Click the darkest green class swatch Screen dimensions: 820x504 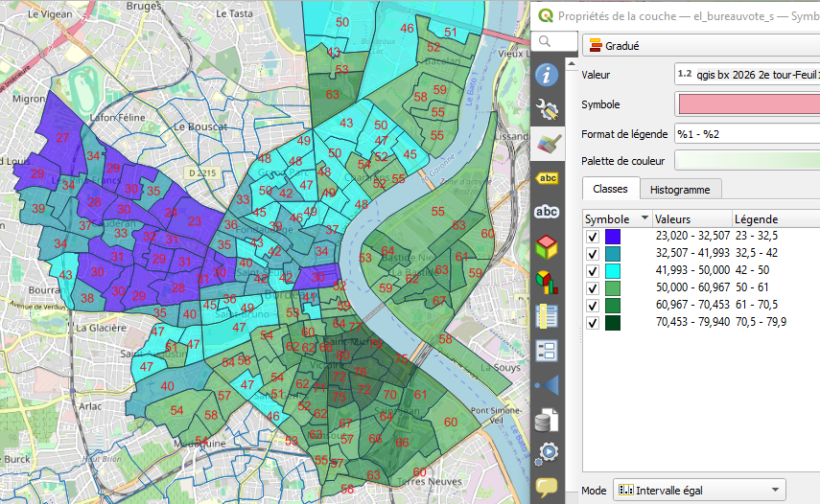[613, 323]
